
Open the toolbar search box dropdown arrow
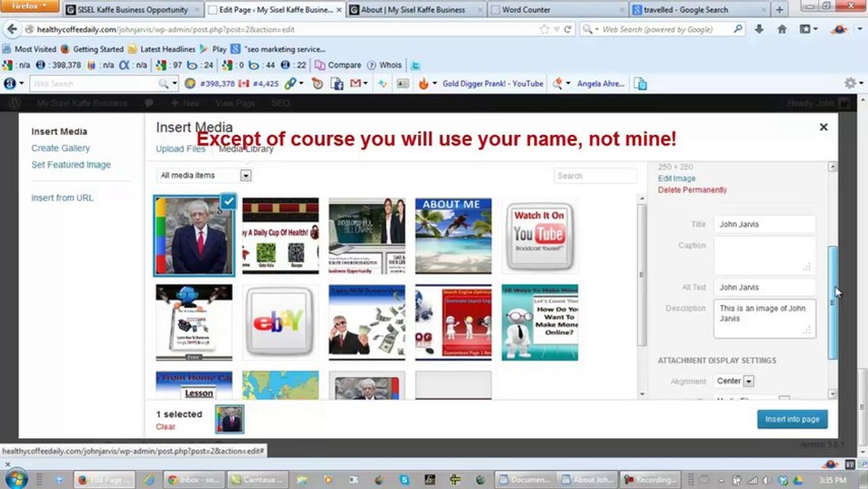174,84
